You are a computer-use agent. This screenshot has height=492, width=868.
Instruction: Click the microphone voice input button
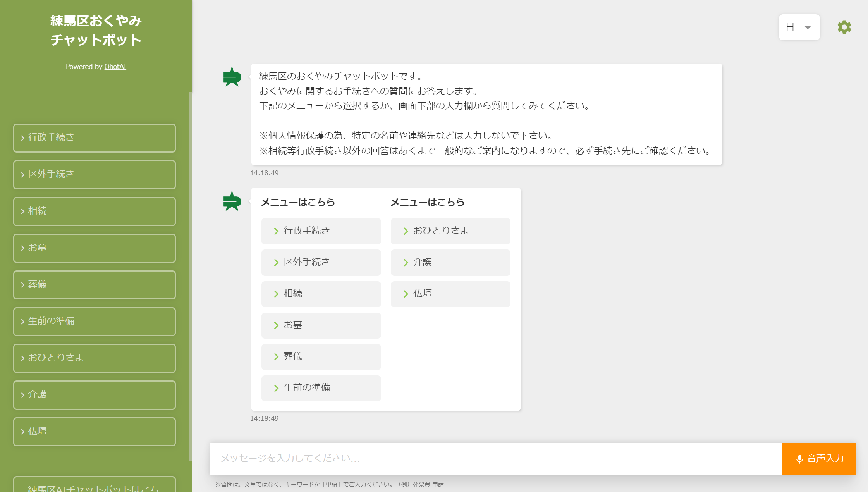click(819, 459)
